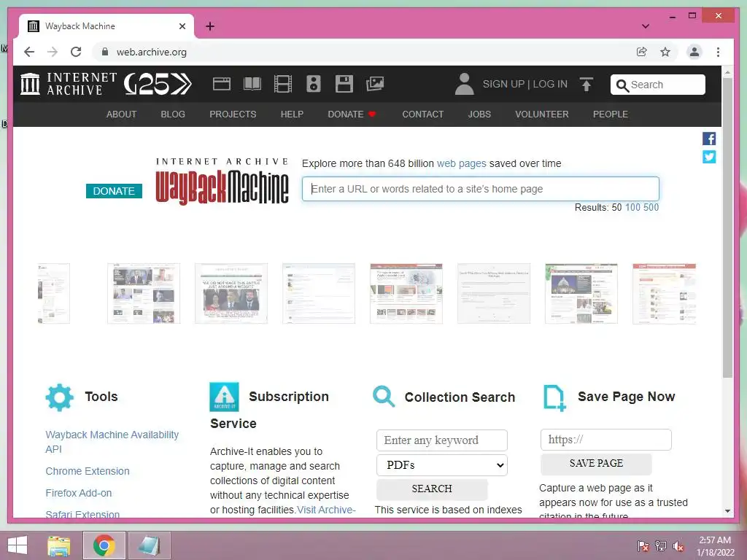Click the Internet Archive logo
This screenshot has width=747, height=560.
pos(69,84)
